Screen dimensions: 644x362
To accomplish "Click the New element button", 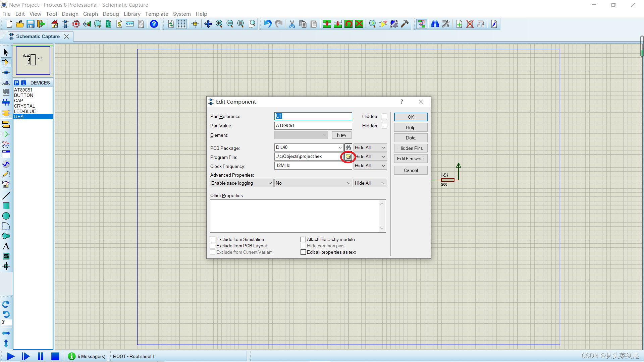I will (x=341, y=135).
